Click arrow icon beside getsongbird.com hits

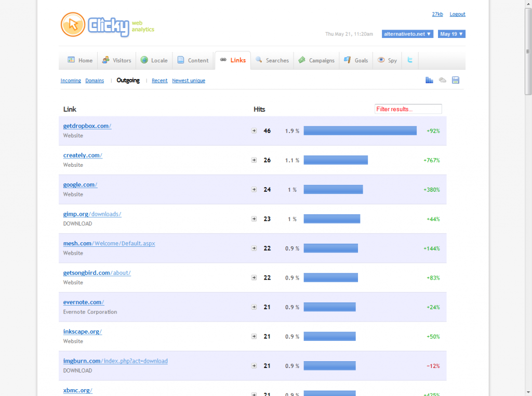254,278
